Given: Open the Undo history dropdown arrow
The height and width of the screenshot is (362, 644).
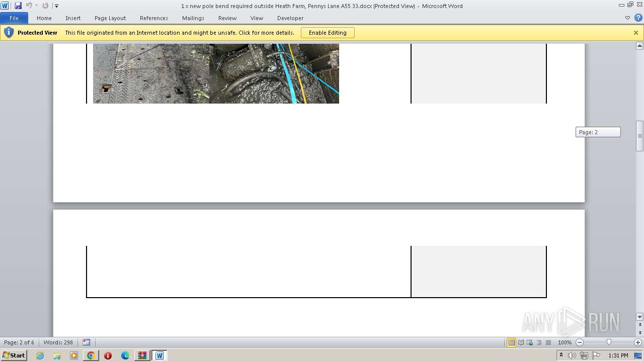Looking at the screenshot, I should [x=36, y=6].
